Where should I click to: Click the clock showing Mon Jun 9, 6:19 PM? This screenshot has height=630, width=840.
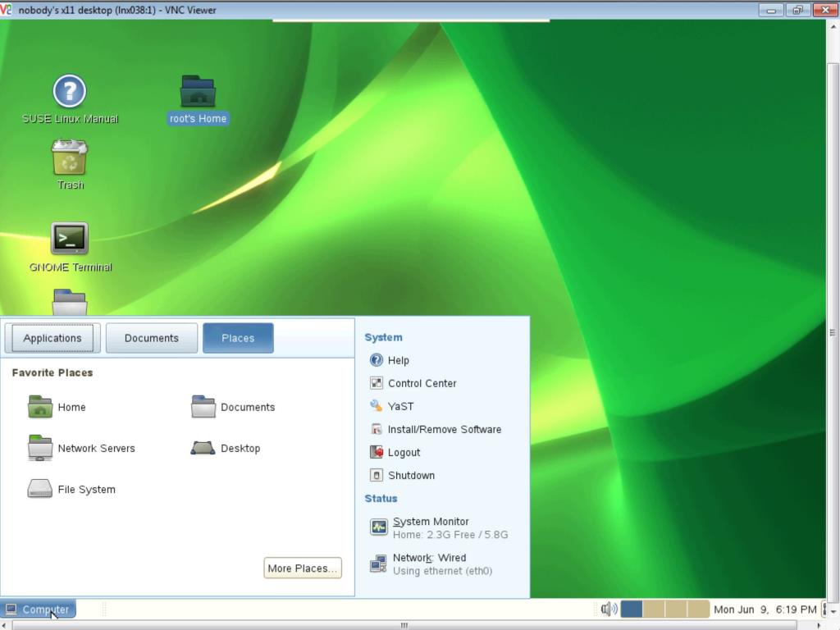coord(765,609)
